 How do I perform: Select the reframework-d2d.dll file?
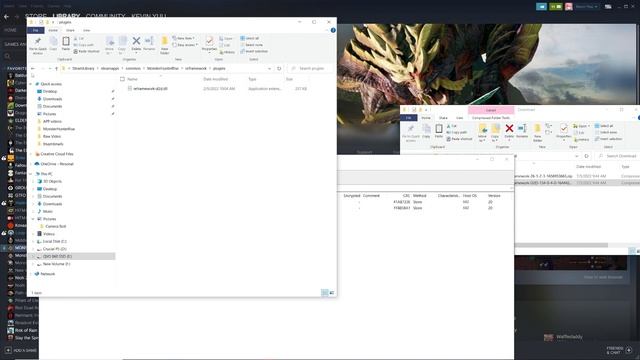(x=150, y=89)
